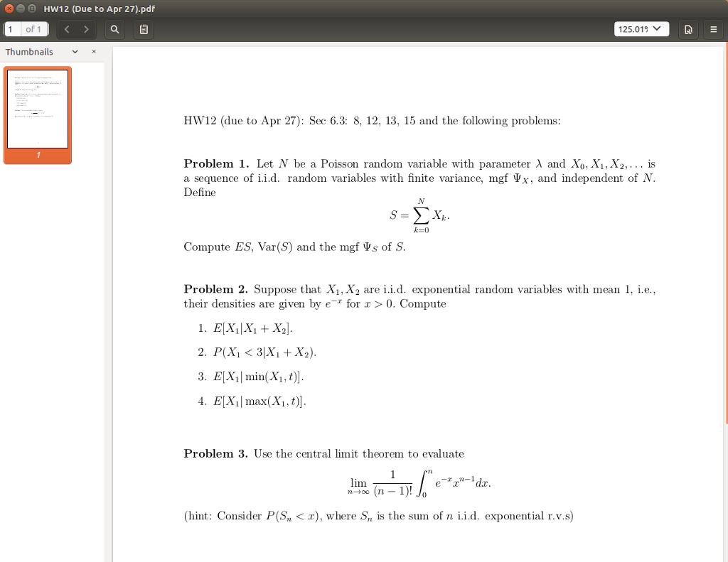Expand the Thumbnails view selector
The width and height of the screenshot is (728, 562).
(x=75, y=51)
